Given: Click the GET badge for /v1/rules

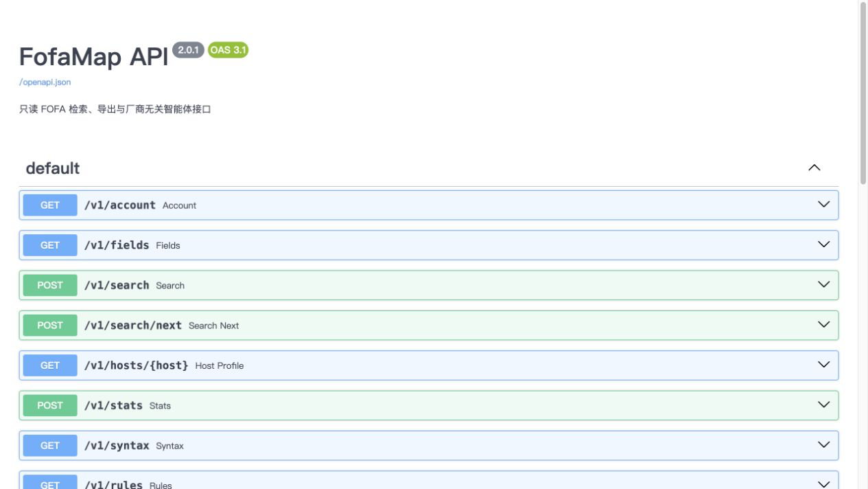Looking at the screenshot, I should tap(50, 482).
